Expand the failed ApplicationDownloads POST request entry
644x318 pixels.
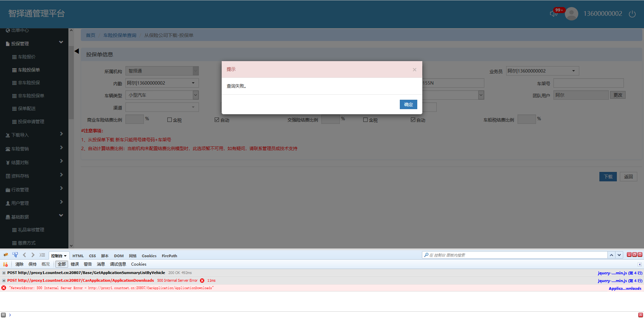4,281
